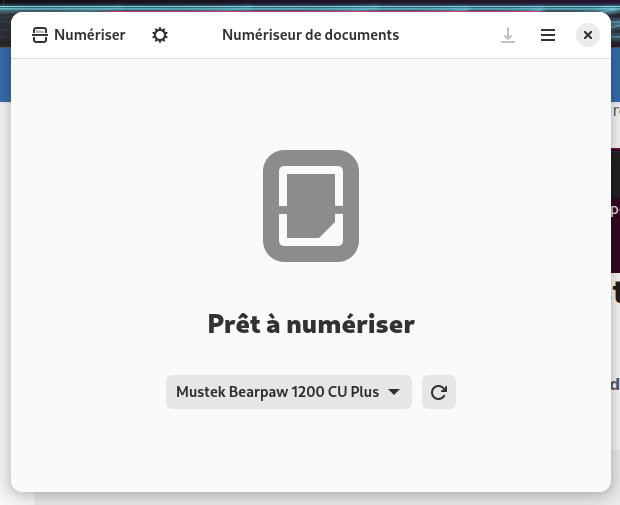Refresh the scanner device list
This screenshot has width=620, height=505.
click(x=438, y=392)
